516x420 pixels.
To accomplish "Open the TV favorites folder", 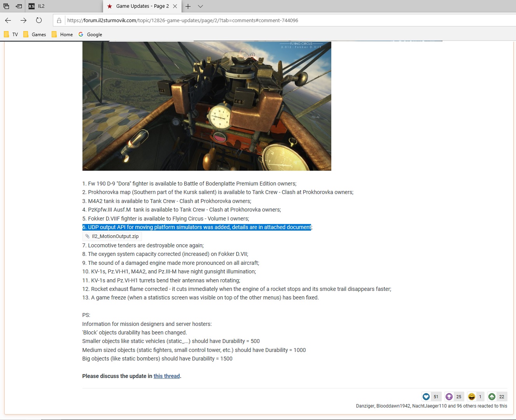I will tap(11, 35).
